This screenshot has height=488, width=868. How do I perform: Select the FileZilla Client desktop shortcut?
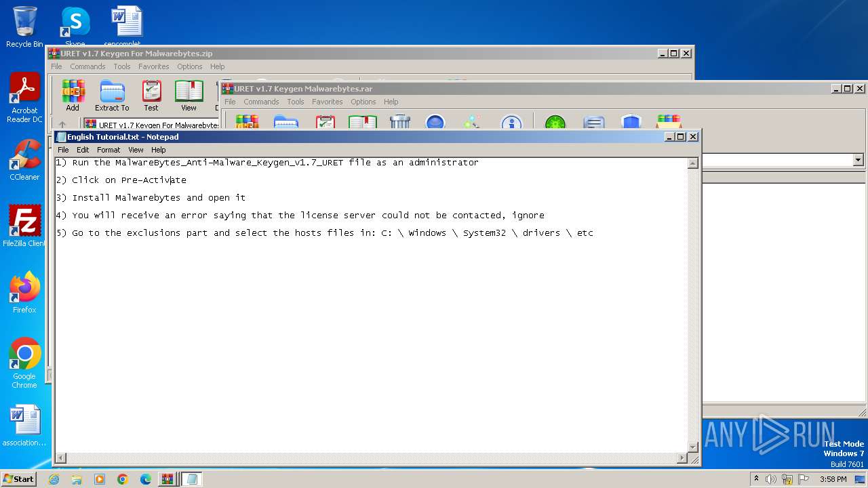24,226
